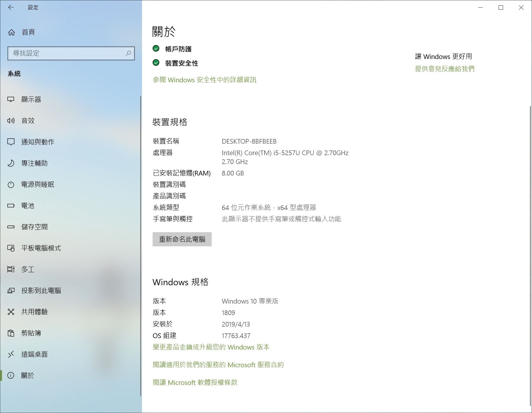The height and width of the screenshot is (413, 532).
Task: Click the sidebar vertical scrollbar
Action: coord(141,246)
